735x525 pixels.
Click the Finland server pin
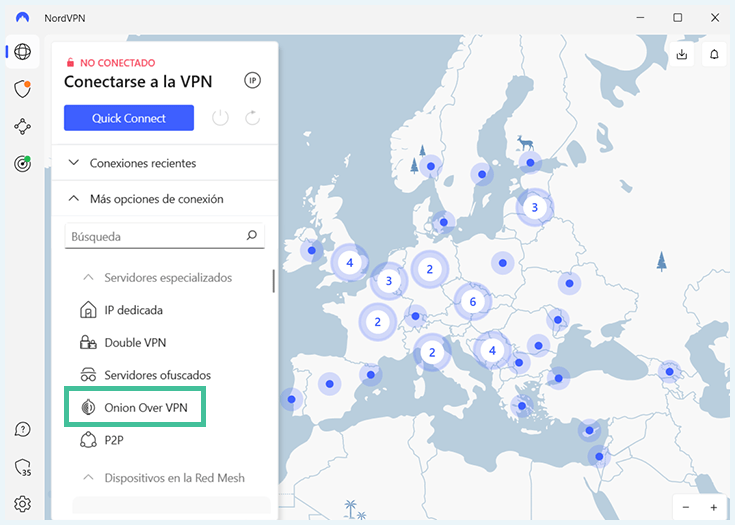(530, 163)
